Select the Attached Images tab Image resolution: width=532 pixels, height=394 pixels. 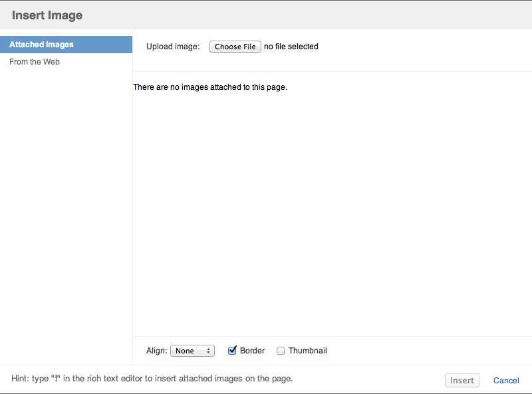pyautogui.click(x=66, y=45)
